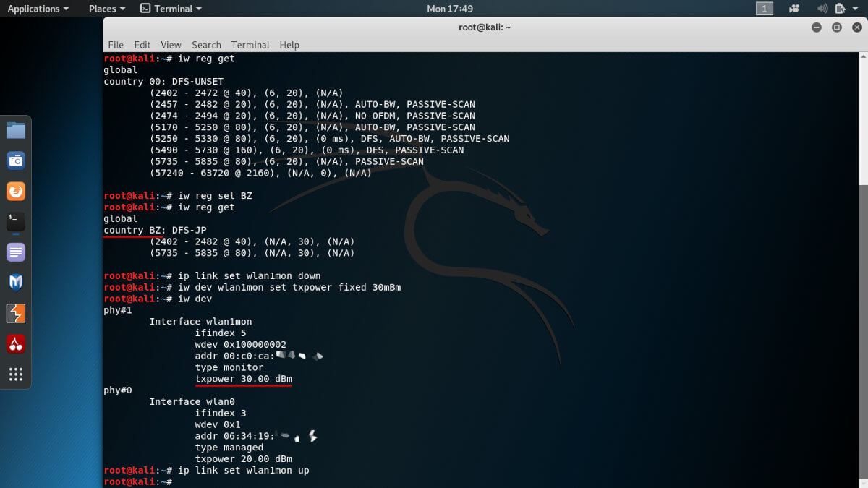Click the workspace indicator 1 in top bar
The image size is (868, 488).
coord(765,9)
